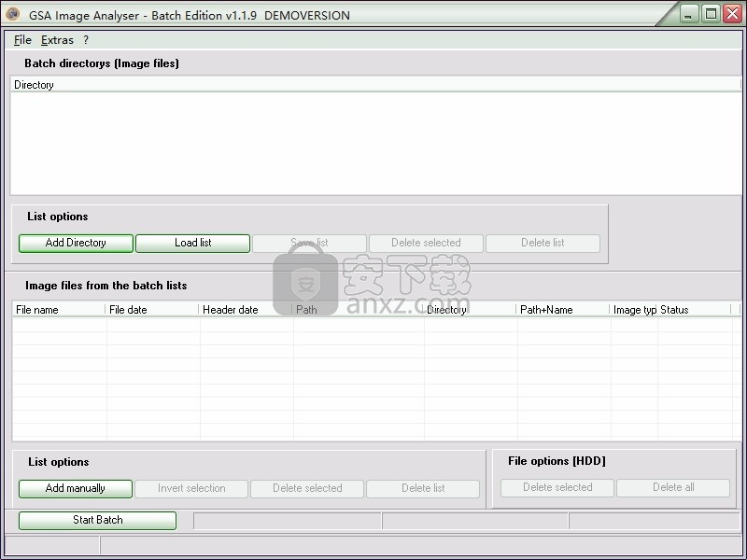Click Delete selected in batch directory options

click(427, 243)
